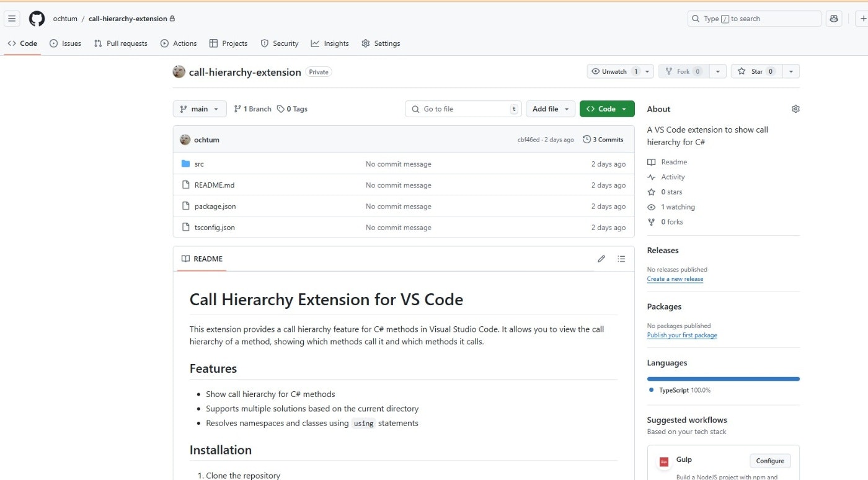Click Create a new release link
The width and height of the screenshot is (868, 480).
click(675, 279)
